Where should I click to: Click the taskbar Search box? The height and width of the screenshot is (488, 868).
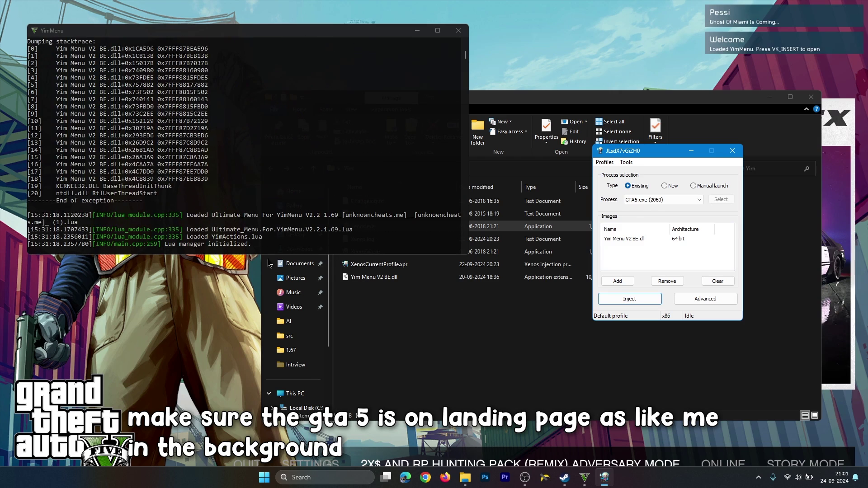pyautogui.click(x=325, y=477)
